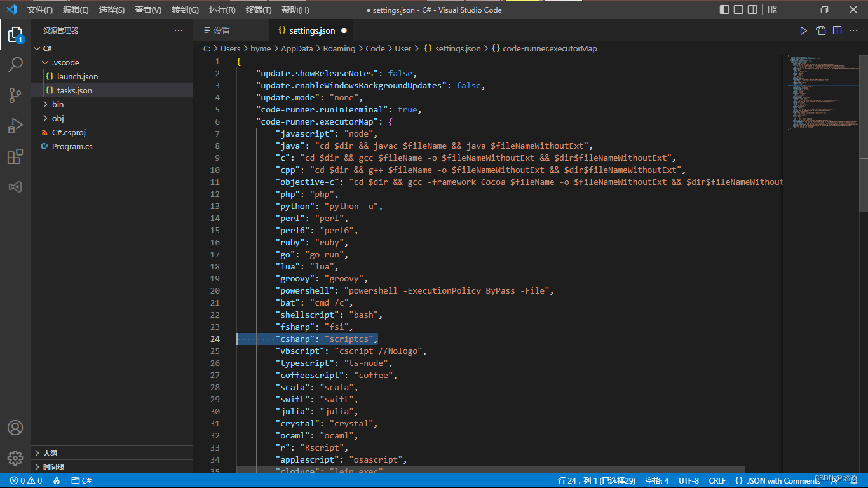868x488 pixels.
Task: Open the 帮助(H) menu
Action: (x=295, y=10)
